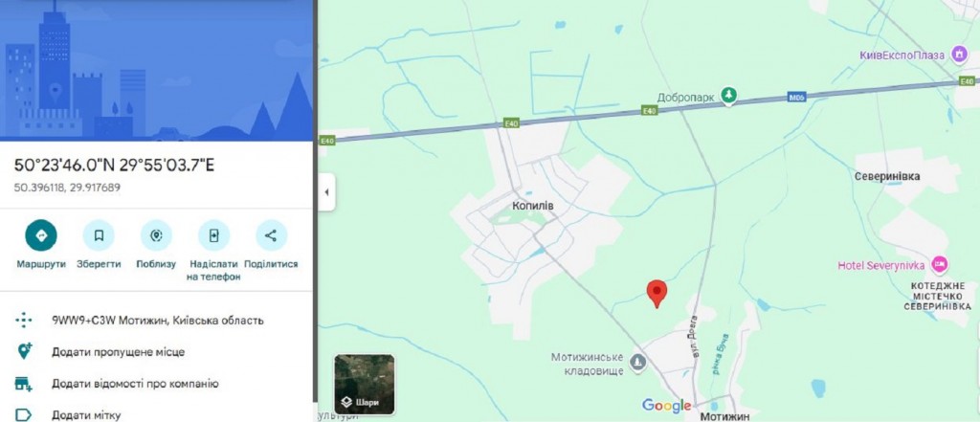The image size is (980, 422).
Task: Click the red location pin on the map
Action: tap(657, 294)
